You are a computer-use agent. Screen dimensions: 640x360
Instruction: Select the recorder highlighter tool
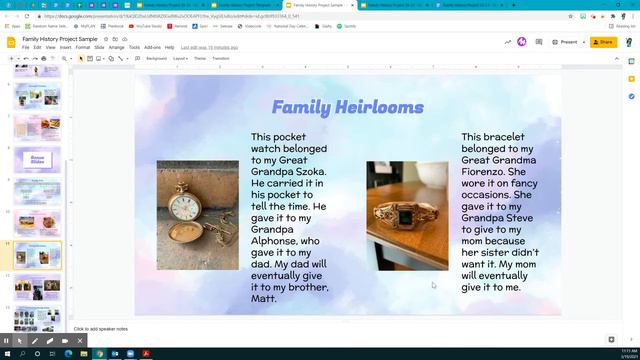(x=50, y=341)
